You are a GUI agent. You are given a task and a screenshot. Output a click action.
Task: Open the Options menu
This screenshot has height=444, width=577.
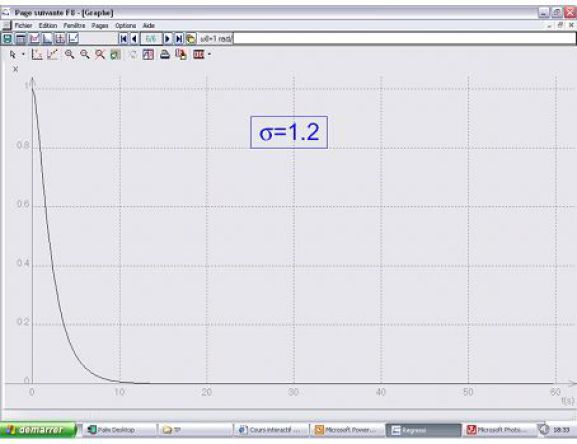tap(125, 25)
